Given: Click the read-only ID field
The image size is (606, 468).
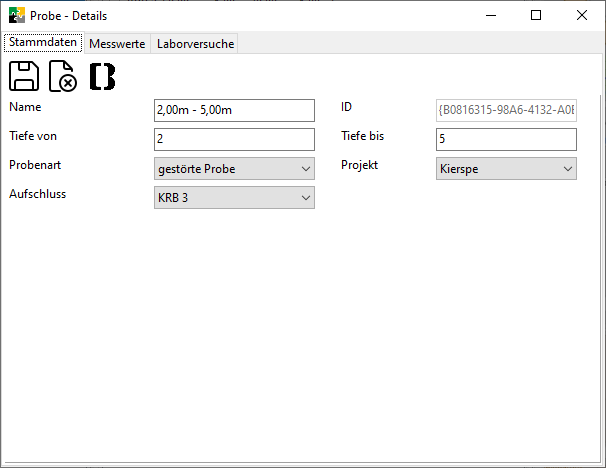Looking at the screenshot, I should click(x=506, y=109).
